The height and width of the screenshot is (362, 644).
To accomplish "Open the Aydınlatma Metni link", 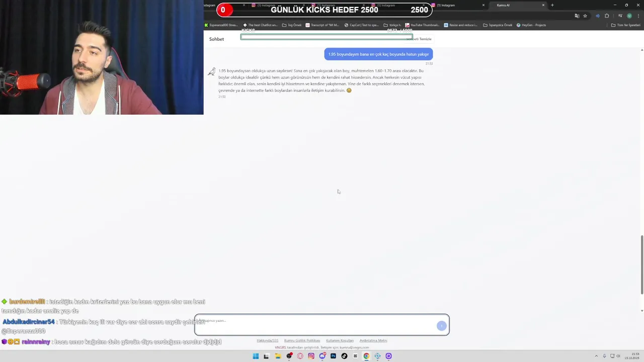I will (373, 340).
